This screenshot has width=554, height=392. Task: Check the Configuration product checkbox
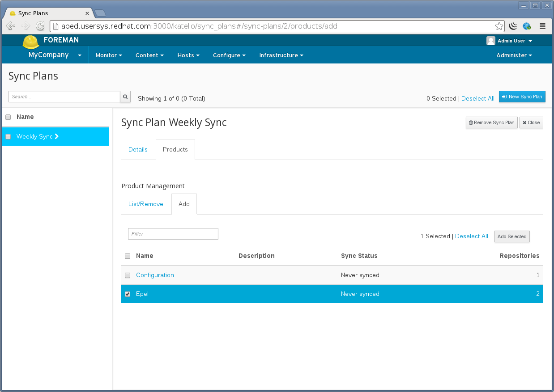point(128,275)
